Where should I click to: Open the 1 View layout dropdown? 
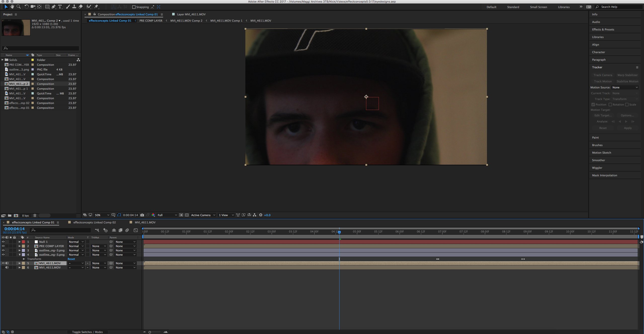point(226,215)
